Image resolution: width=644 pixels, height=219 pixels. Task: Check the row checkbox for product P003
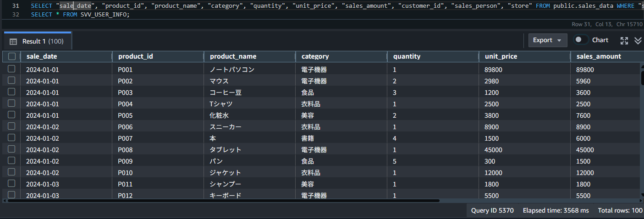[x=11, y=92]
